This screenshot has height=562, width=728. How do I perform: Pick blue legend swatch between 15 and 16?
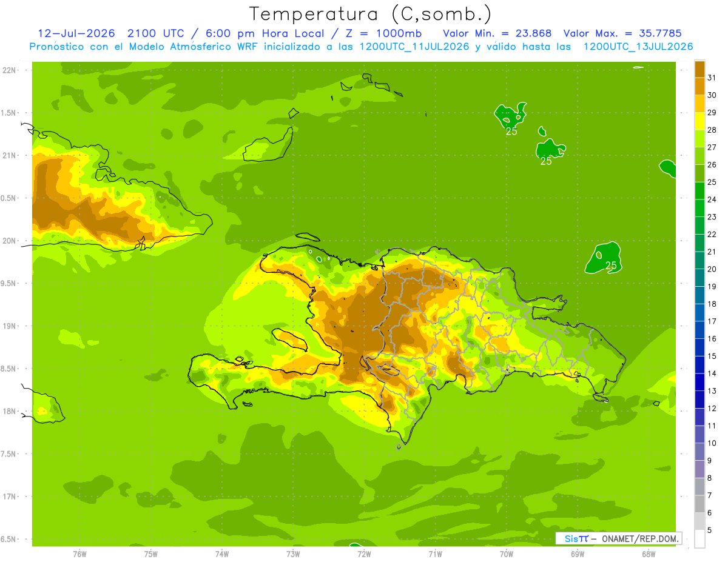[699, 347]
